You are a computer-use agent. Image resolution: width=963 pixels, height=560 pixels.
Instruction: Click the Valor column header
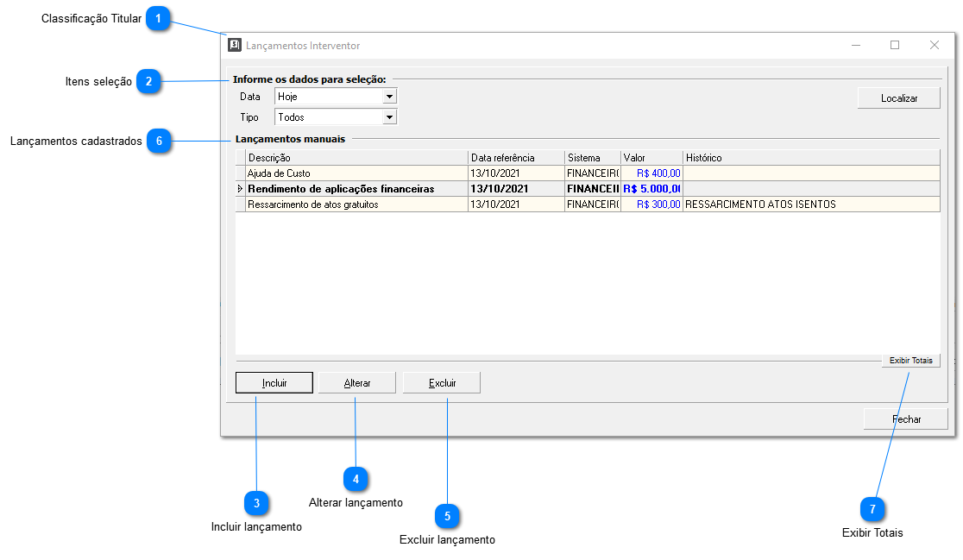click(x=651, y=158)
